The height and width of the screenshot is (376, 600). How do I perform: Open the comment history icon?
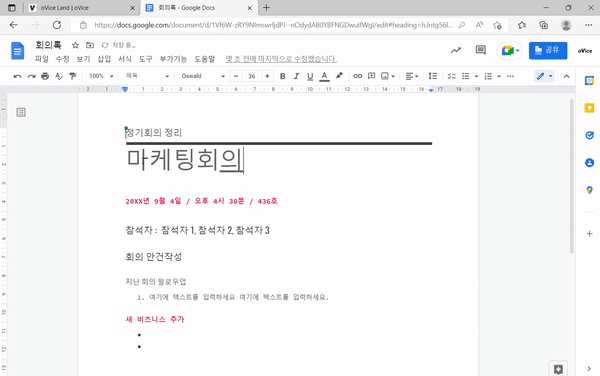(481, 50)
